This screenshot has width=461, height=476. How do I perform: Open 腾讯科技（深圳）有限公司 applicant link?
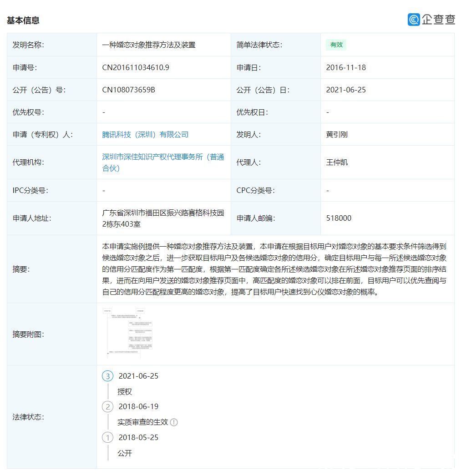145,135
